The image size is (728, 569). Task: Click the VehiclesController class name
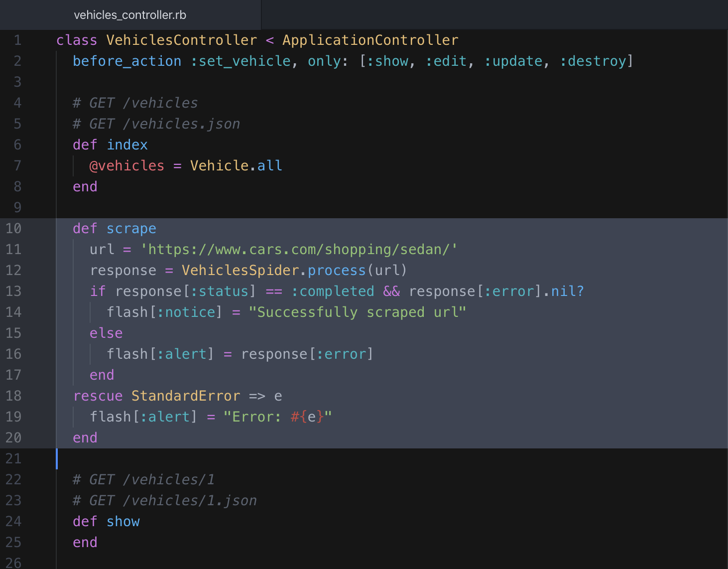coord(181,40)
